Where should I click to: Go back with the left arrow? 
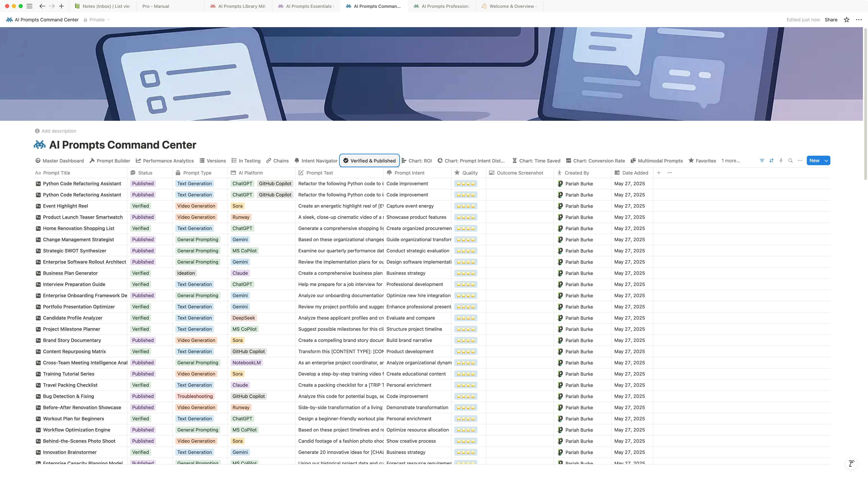(x=42, y=6)
